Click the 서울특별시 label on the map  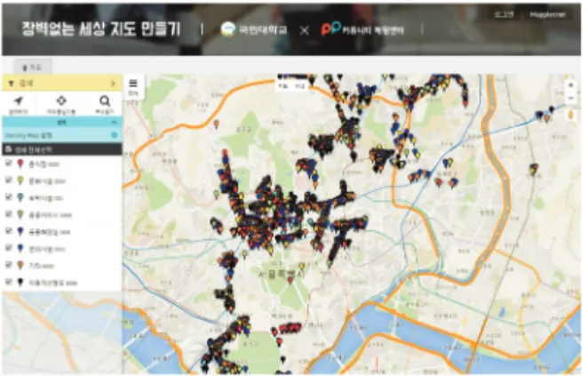click(282, 273)
